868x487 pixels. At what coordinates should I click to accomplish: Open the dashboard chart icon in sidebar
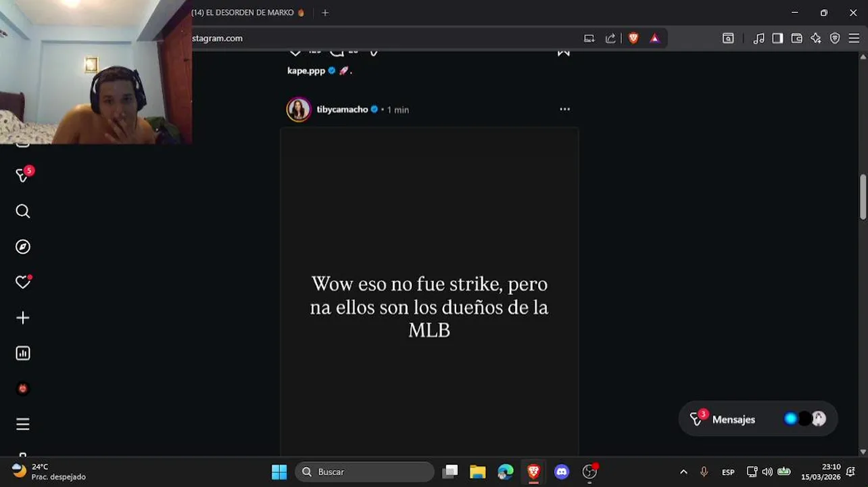click(x=23, y=353)
